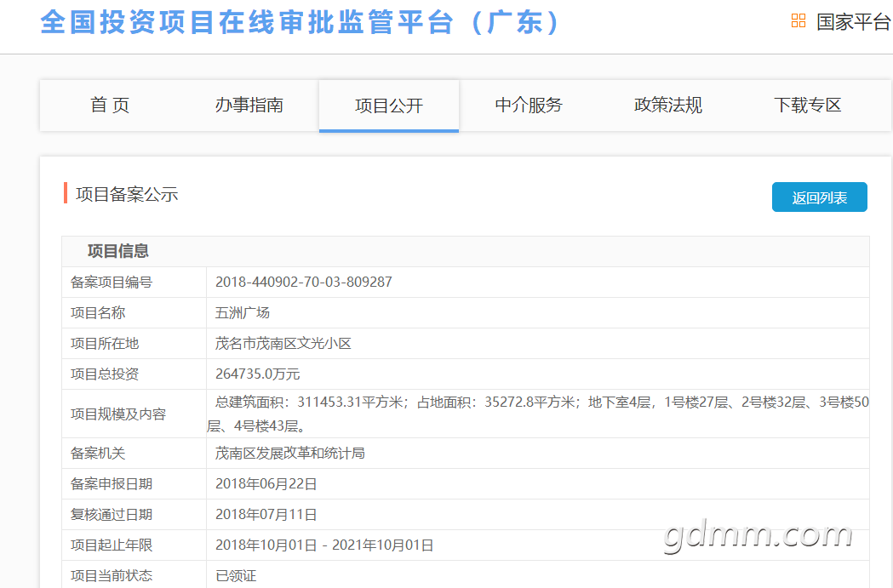Click the 项目规模及内容 label
This screenshot has height=588, width=893.
[x=117, y=414]
